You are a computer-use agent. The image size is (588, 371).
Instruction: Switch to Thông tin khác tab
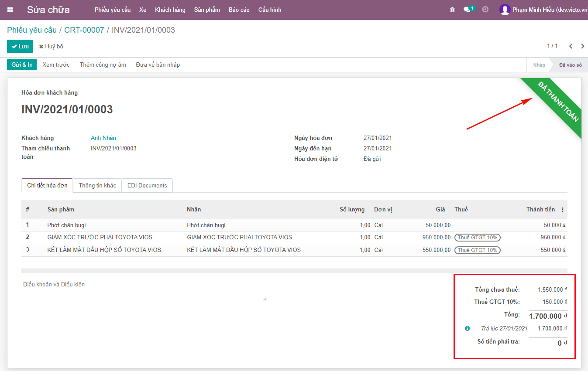tap(97, 185)
